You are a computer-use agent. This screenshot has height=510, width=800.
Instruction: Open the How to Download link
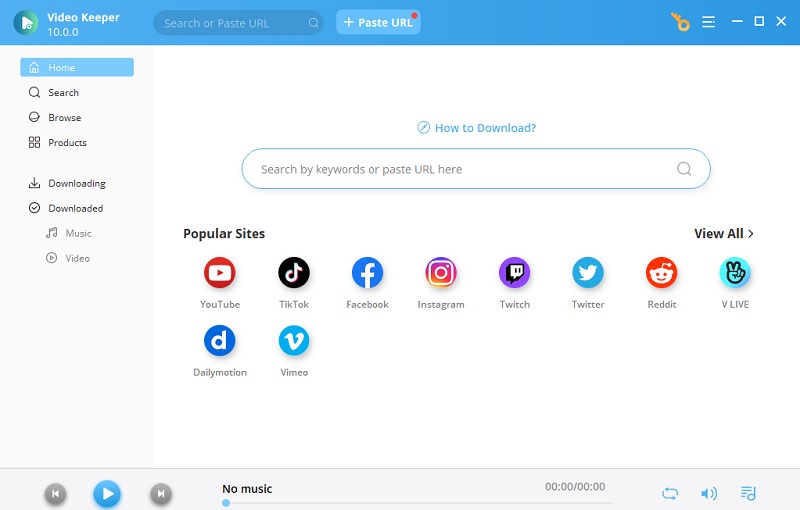[x=476, y=128]
